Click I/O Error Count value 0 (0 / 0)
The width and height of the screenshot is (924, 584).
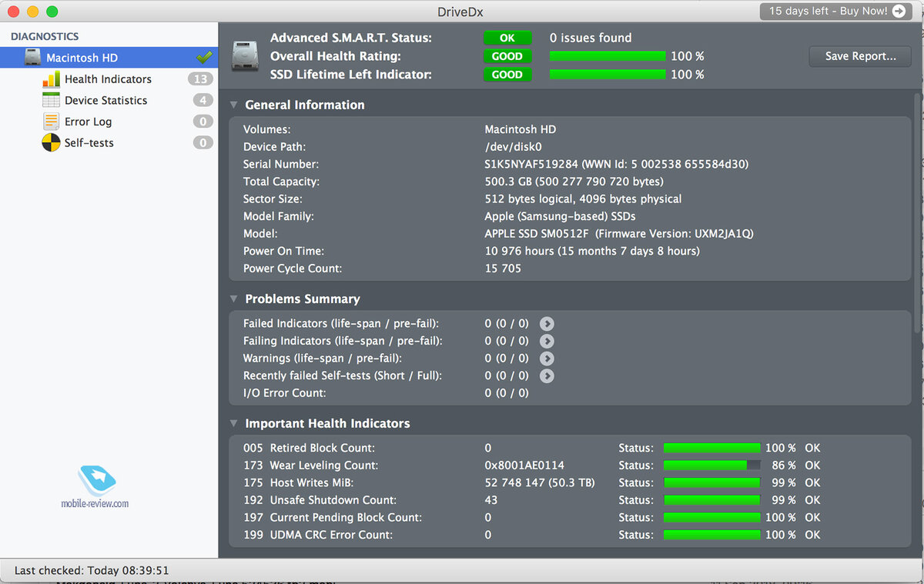[x=507, y=393]
